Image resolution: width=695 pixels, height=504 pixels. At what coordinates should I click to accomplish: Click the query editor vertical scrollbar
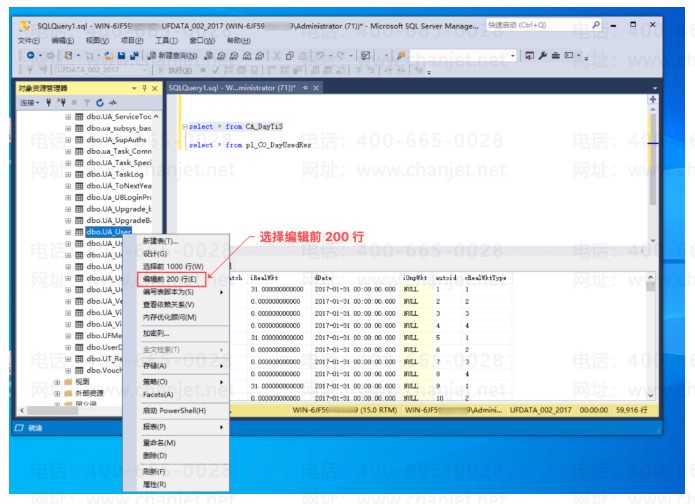(652, 174)
